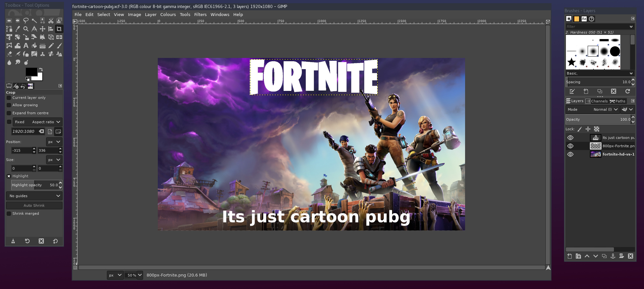Open the Size unit px dropdown
The image size is (644, 289).
(x=54, y=160)
